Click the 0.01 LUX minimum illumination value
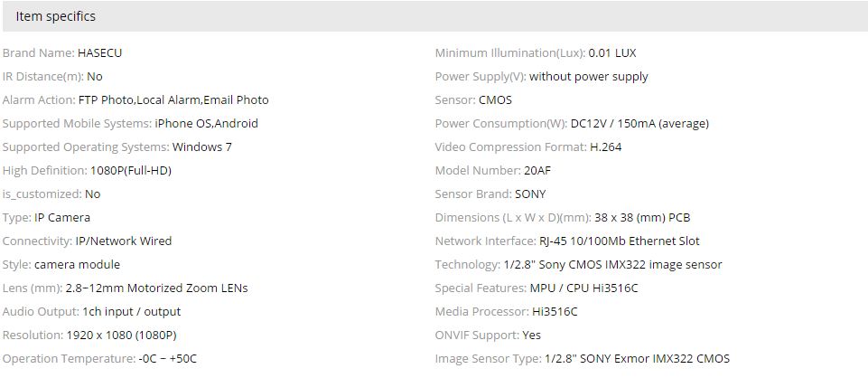The height and width of the screenshot is (378, 868). click(612, 53)
